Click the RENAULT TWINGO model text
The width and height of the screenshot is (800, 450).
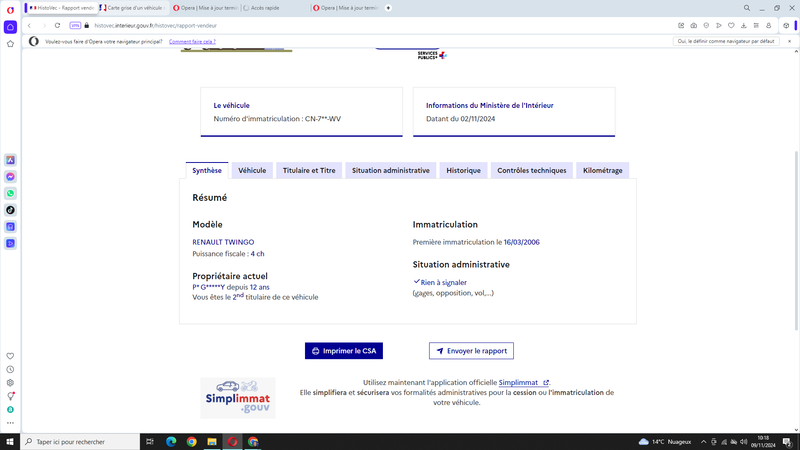click(x=223, y=242)
